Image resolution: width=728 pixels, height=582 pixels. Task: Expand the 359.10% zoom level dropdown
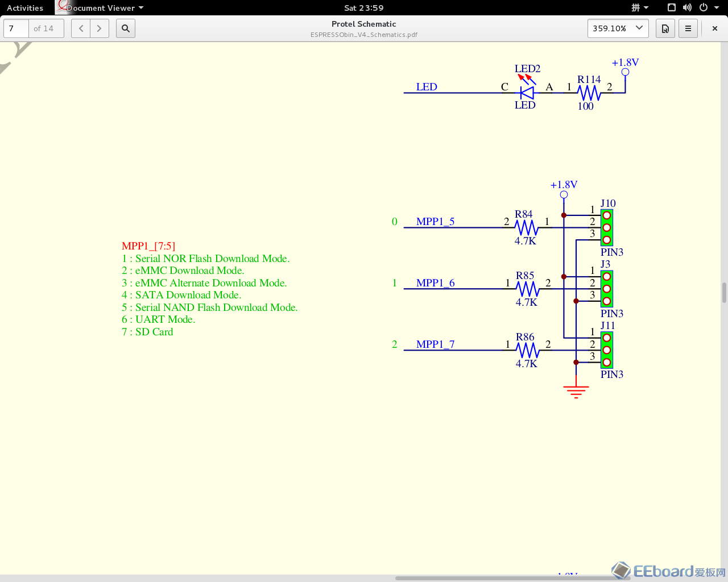[639, 28]
